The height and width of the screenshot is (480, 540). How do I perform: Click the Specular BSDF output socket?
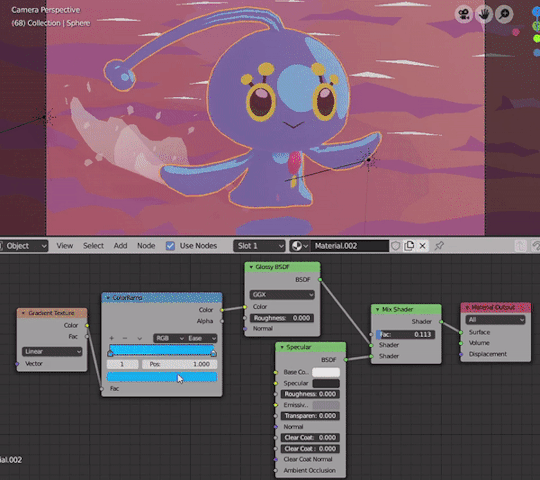point(346,360)
